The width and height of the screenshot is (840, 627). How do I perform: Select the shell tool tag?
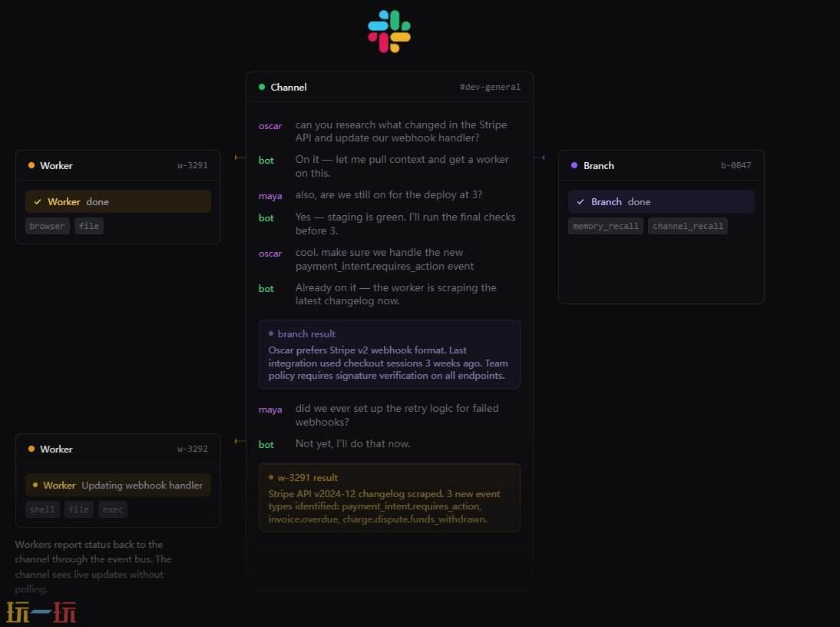[42, 509]
